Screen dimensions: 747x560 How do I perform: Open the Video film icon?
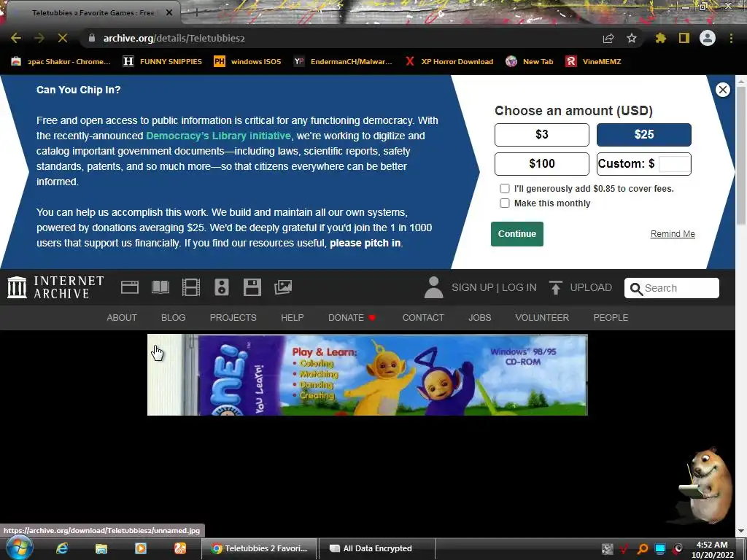(x=191, y=287)
